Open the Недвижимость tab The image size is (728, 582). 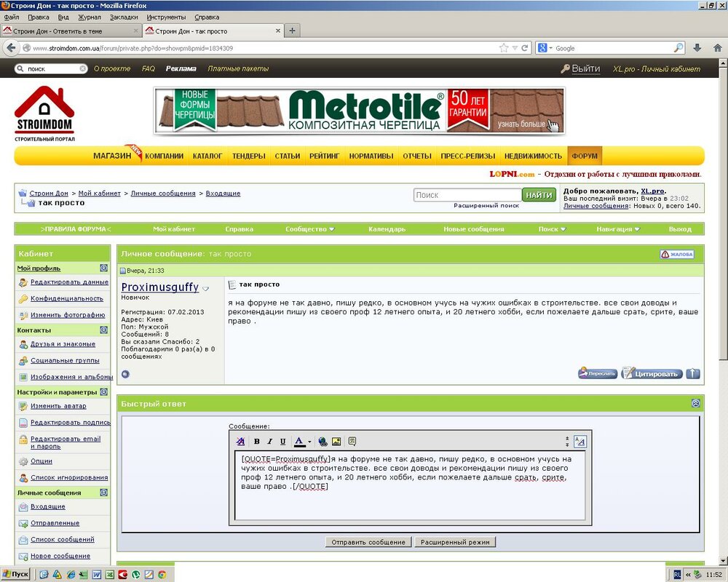pyautogui.click(x=533, y=156)
